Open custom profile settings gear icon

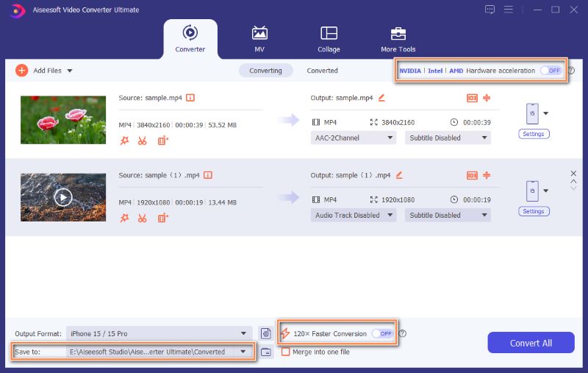point(266,333)
